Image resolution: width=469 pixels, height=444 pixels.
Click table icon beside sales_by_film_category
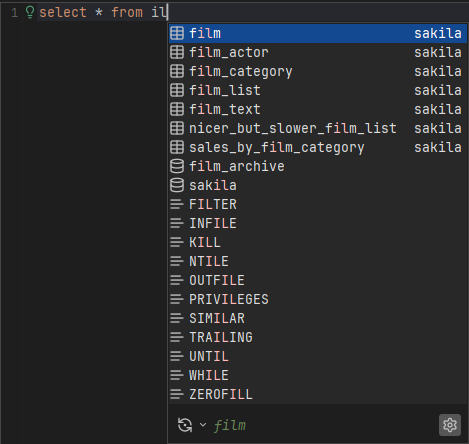click(177, 147)
